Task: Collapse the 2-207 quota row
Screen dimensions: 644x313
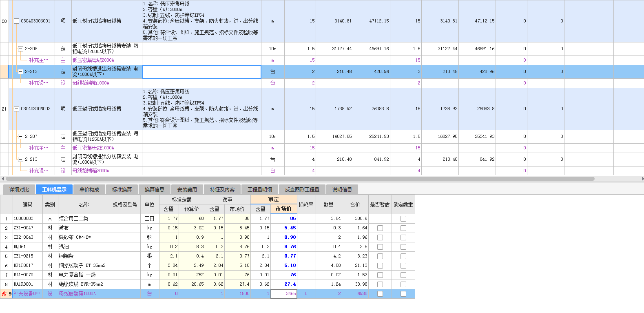Action: (21, 137)
